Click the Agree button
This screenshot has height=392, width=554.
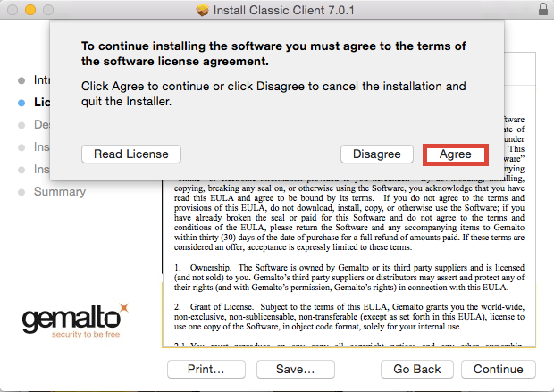(x=456, y=154)
